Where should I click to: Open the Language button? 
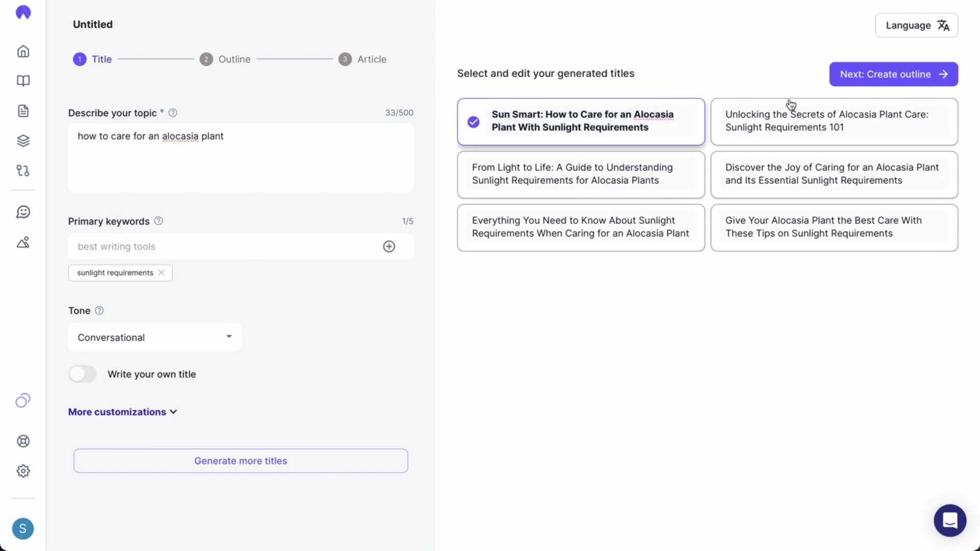[x=916, y=26]
